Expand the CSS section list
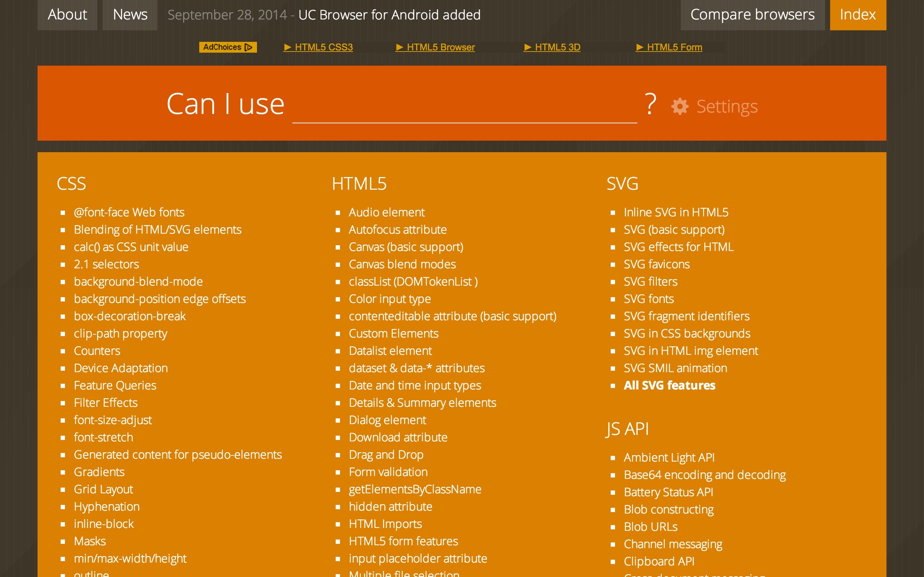This screenshot has width=924, height=577. [x=71, y=184]
